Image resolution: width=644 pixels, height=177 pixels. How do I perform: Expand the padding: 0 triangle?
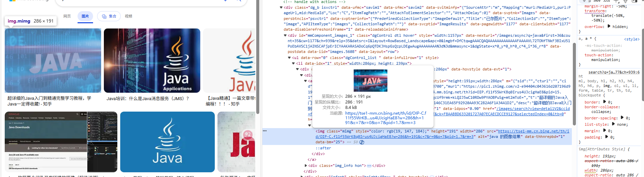tap(607, 137)
